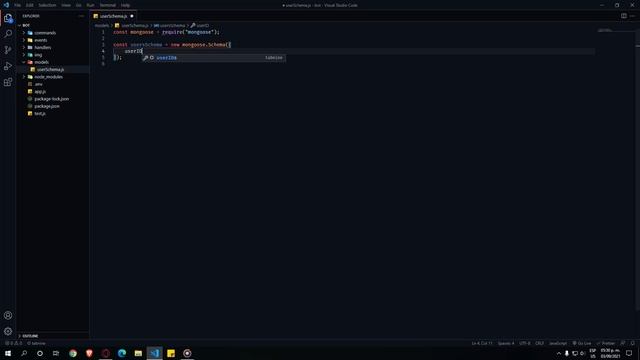Open package-lock.json file
Viewport: 640px width, 360px height.
point(51,99)
